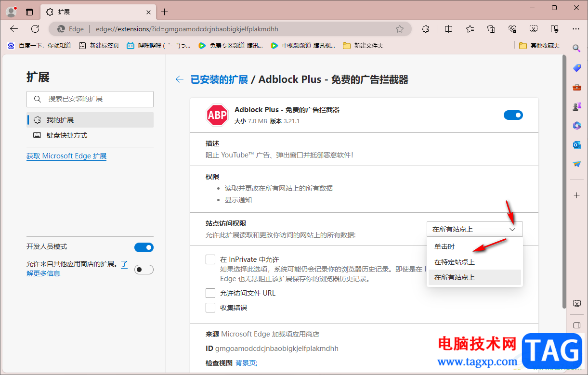Viewport: 588px width, 375px height.
Task: Click the browser profile avatar icon
Action: (11, 12)
